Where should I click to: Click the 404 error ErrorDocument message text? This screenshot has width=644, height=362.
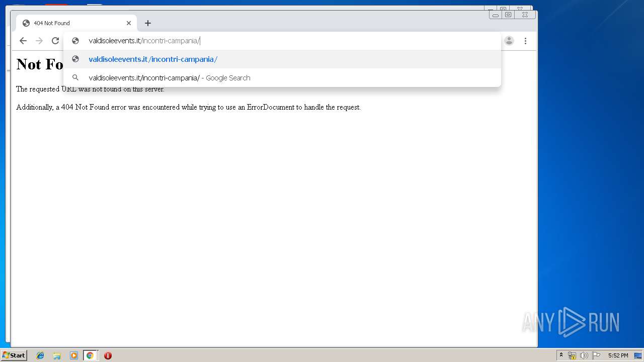188,107
